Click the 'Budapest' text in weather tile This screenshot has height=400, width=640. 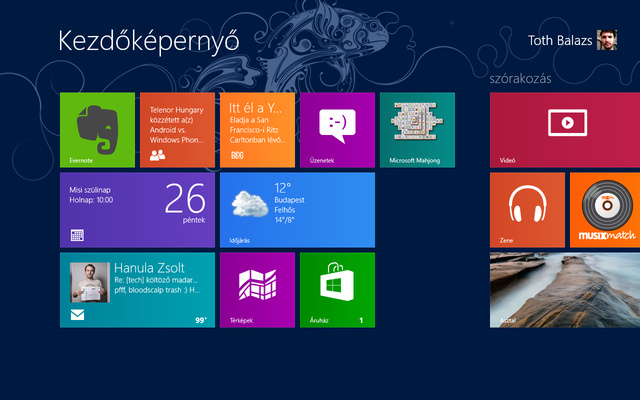tap(289, 200)
